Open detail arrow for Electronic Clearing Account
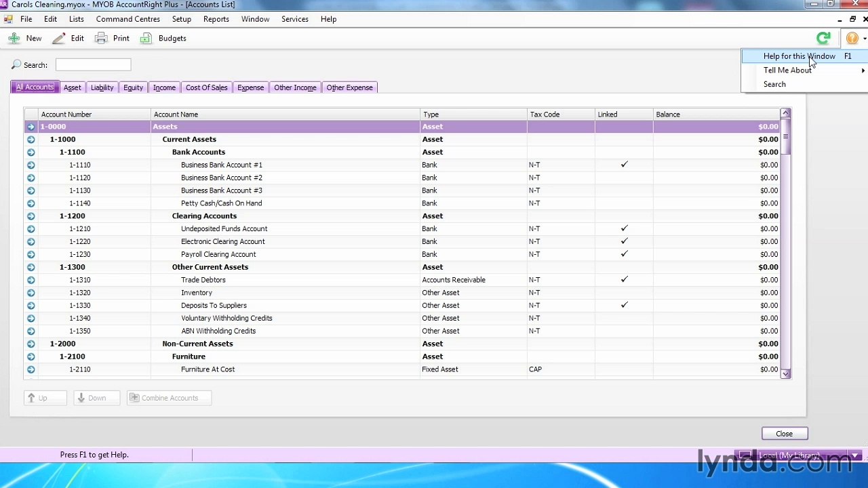The height and width of the screenshot is (488, 868). [31, 242]
